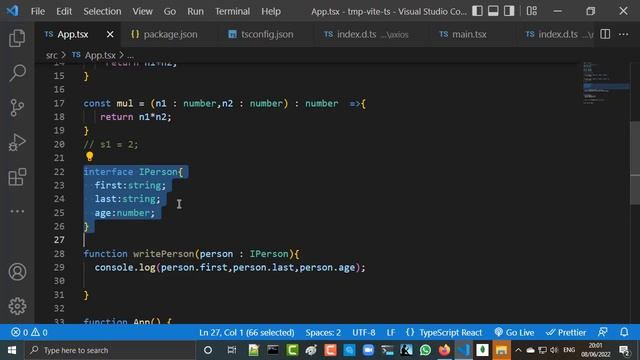Open File Explorer from the taskbar
The image size is (640, 360).
click(x=502, y=350)
